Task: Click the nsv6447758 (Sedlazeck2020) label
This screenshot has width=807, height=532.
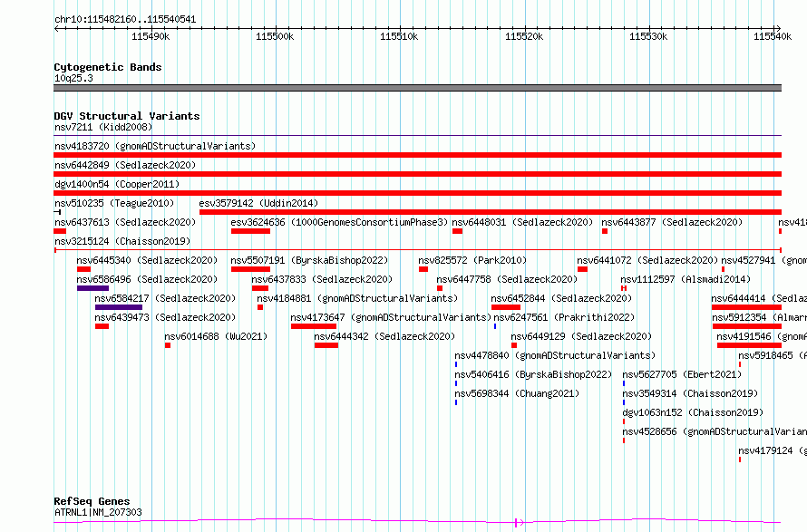Action: pos(507,279)
